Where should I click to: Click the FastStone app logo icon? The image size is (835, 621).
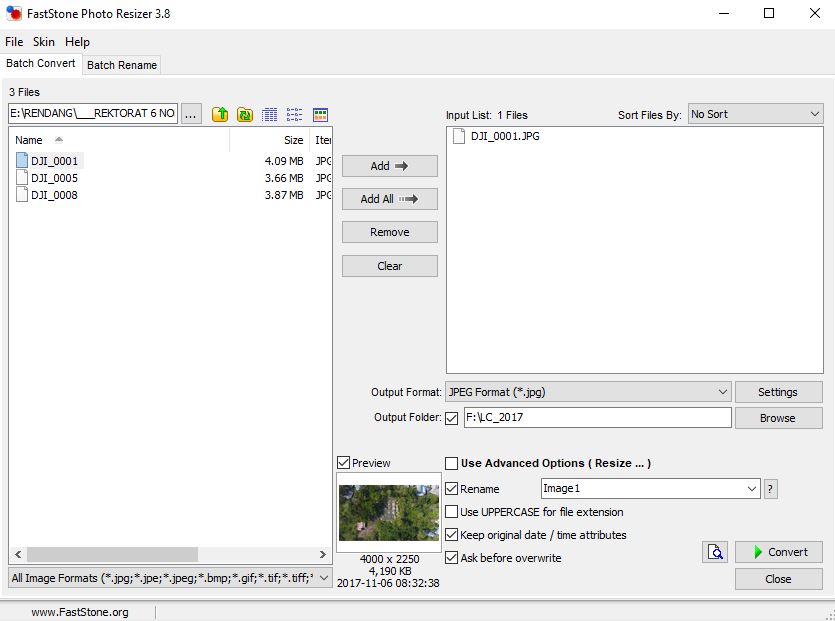(x=14, y=13)
